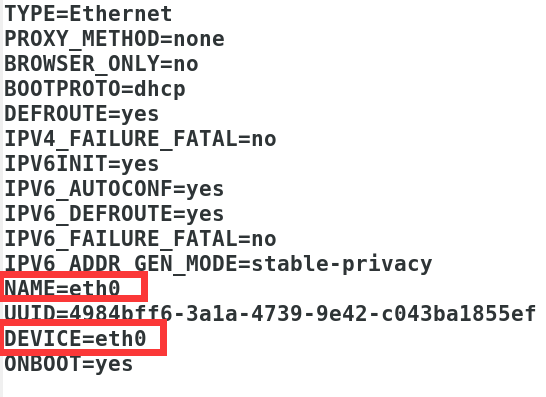Click the word Ethernet on first line
The image size is (546, 397).
point(121,14)
